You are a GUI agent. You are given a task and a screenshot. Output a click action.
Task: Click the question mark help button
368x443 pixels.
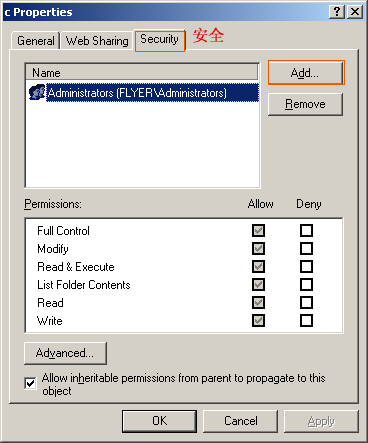(337, 12)
